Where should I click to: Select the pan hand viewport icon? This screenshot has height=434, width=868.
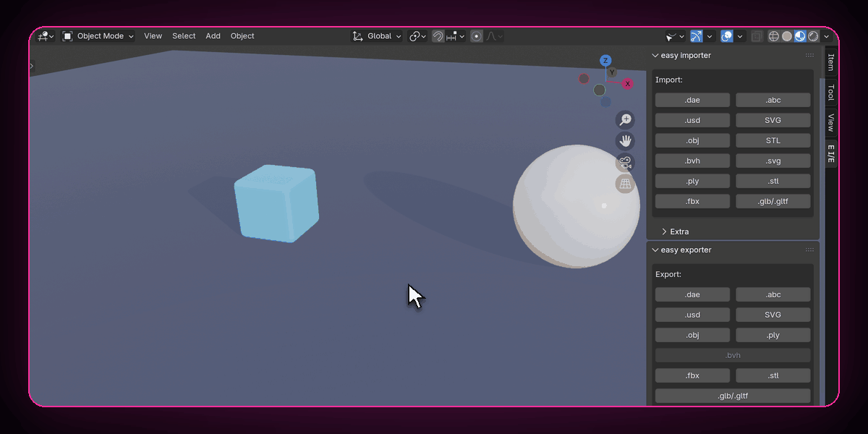[625, 141]
